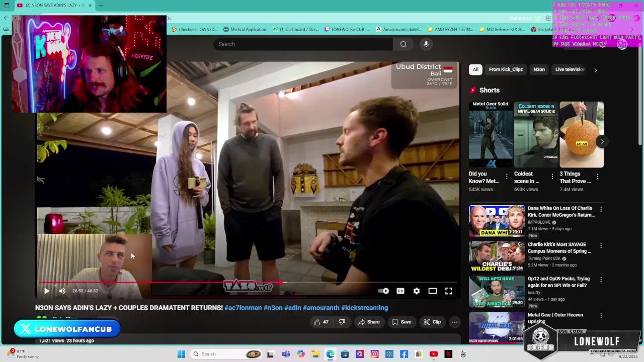Open the MSI GeForce RTX bookmark

pos(502,29)
